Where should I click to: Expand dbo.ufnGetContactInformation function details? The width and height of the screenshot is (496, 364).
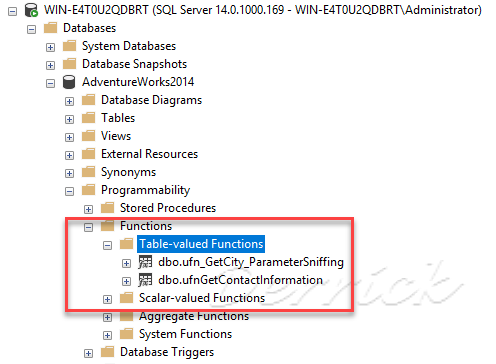tap(126, 282)
